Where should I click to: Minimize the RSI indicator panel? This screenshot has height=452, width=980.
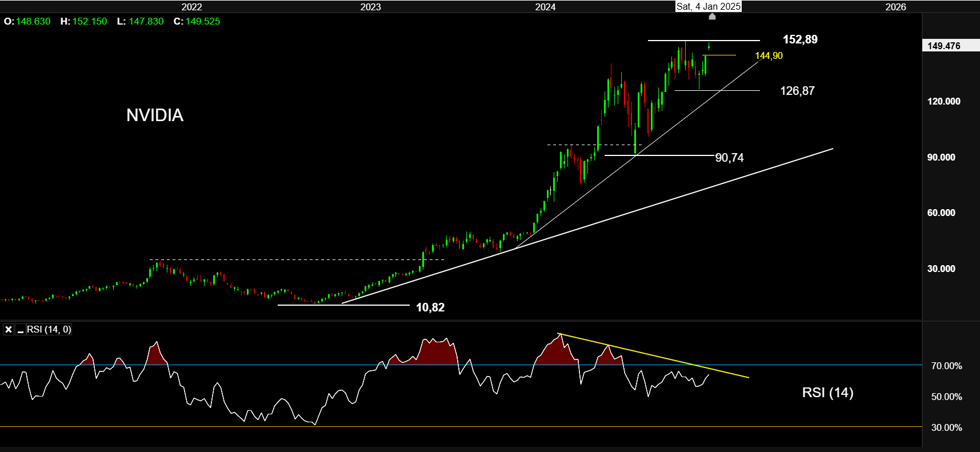coord(21,330)
